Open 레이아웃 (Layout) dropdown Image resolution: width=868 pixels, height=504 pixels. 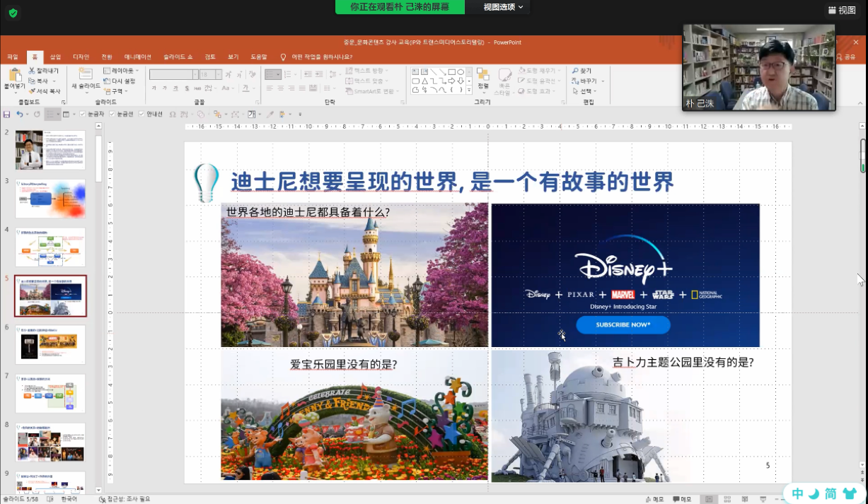pyautogui.click(x=121, y=71)
